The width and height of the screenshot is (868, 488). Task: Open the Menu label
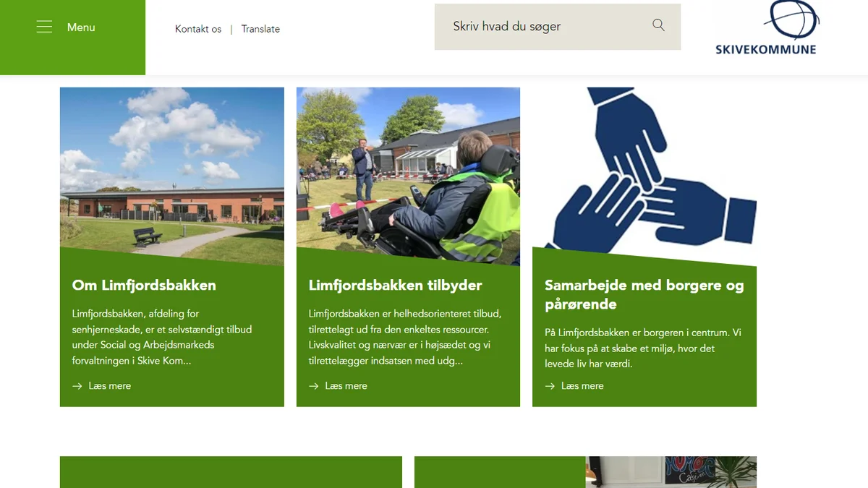pos(81,27)
